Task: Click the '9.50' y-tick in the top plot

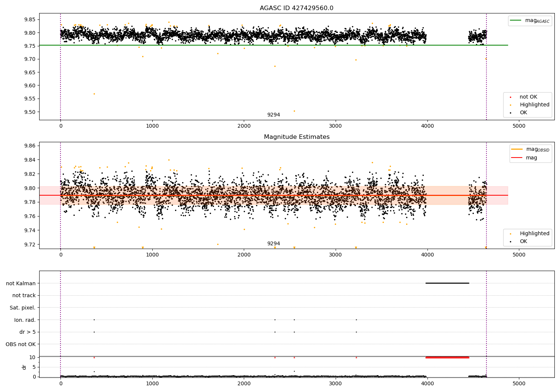Action: click(x=29, y=112)
